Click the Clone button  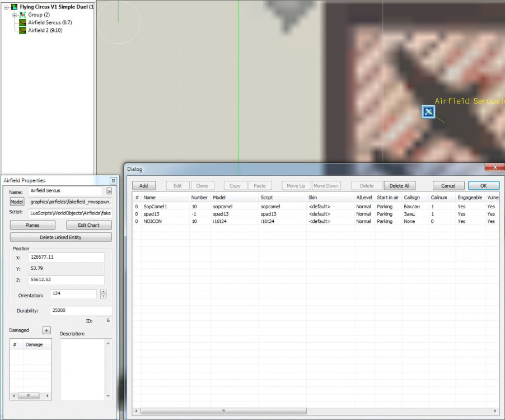click(202, 186)
